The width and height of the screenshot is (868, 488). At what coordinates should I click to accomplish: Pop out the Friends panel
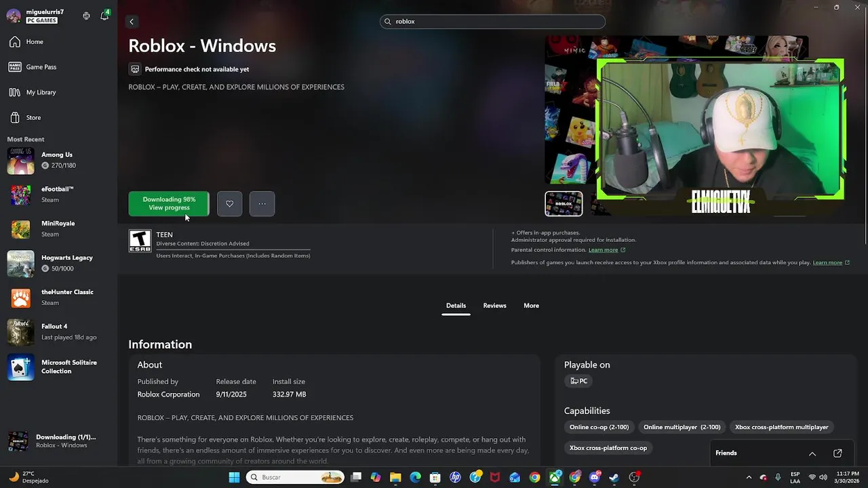[x=837, y=453]
